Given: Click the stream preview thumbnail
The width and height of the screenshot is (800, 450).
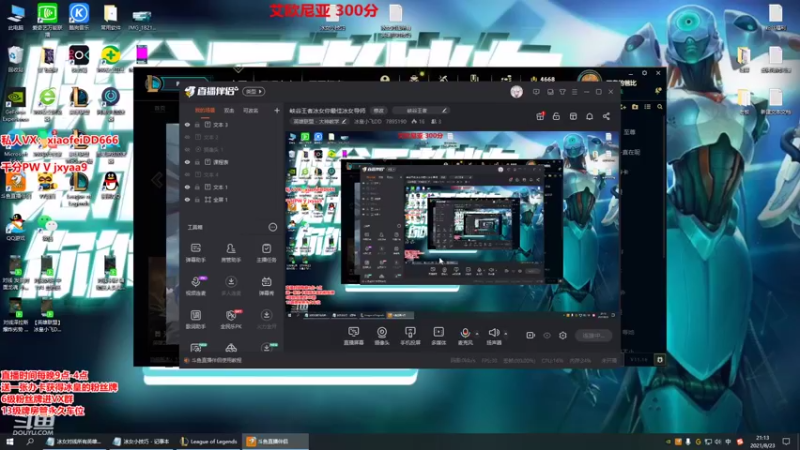Looking at the screenshot, I should (x=452, y=225).
